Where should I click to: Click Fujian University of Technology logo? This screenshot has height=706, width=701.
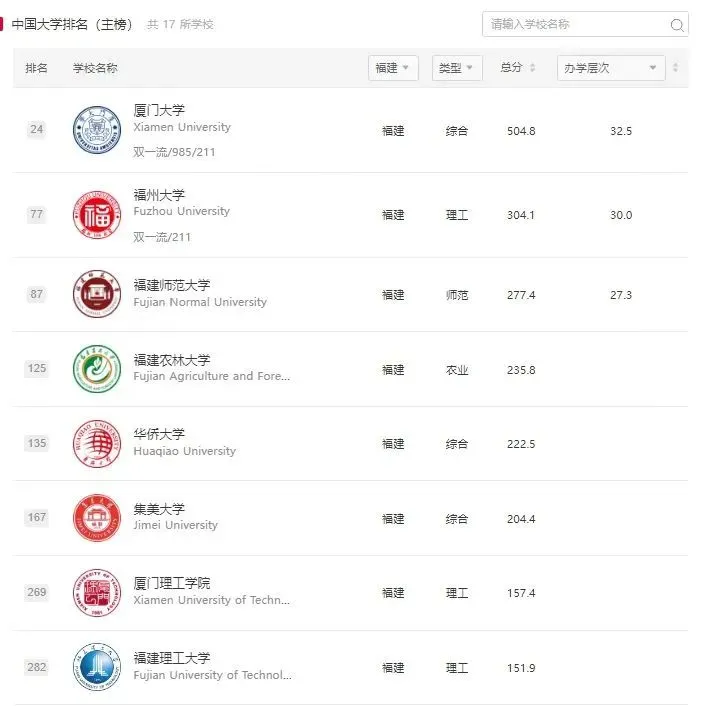(x=96, y=667)
